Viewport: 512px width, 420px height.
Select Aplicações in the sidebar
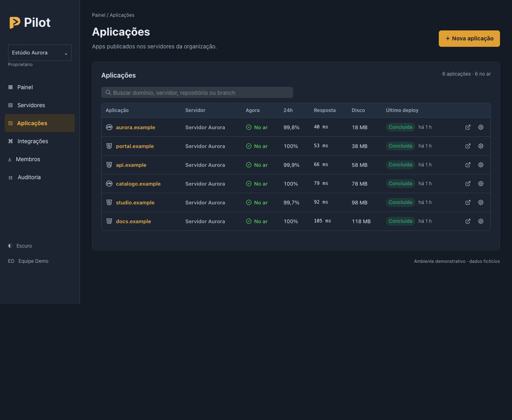tap(40, 123)
